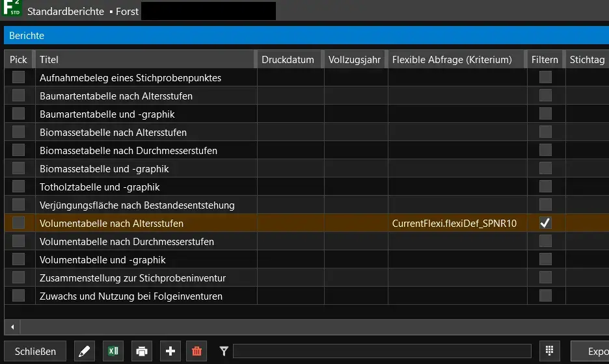Sort by the Druckdatum column header
The width and height of the screenshot is (609, 364).
coord(288,59)
